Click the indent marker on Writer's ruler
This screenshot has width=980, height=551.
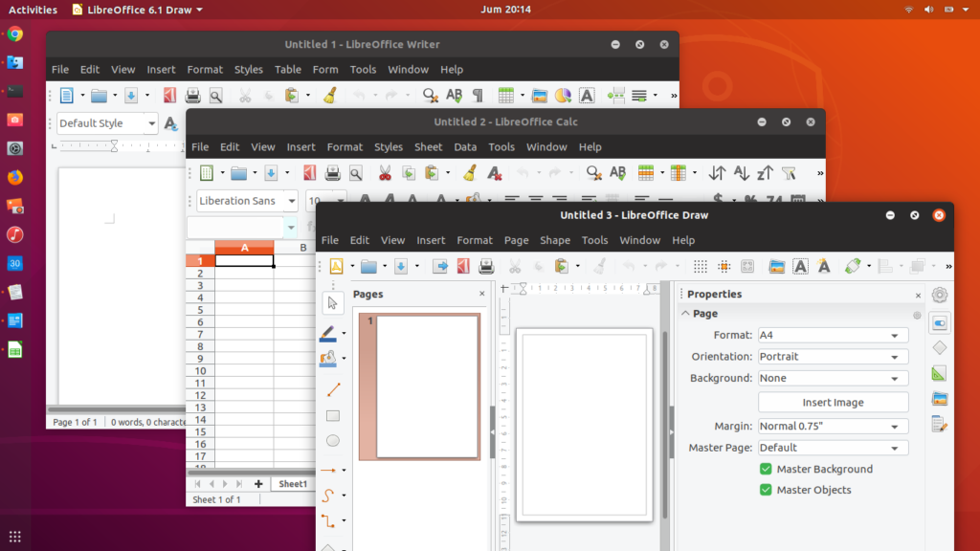pyautogui.click(x=114, y=146)
